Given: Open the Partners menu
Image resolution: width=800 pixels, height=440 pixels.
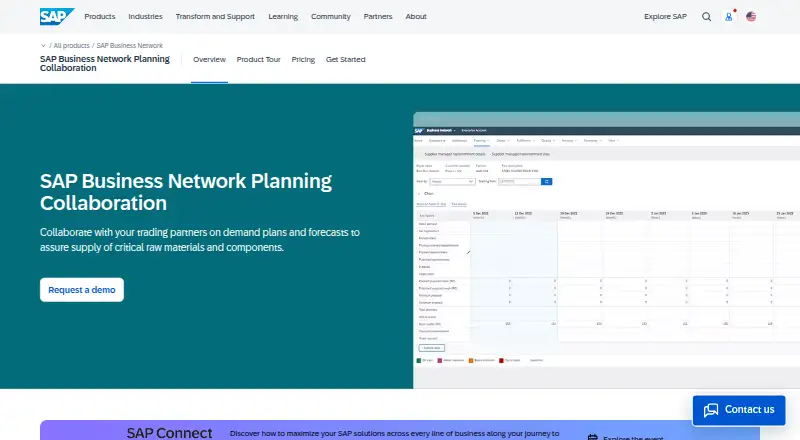Looking at the screenshot, I should pos(378,16).
